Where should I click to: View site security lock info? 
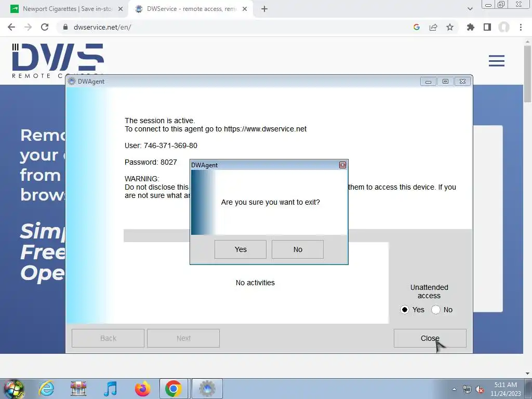(x=65, y=27)
